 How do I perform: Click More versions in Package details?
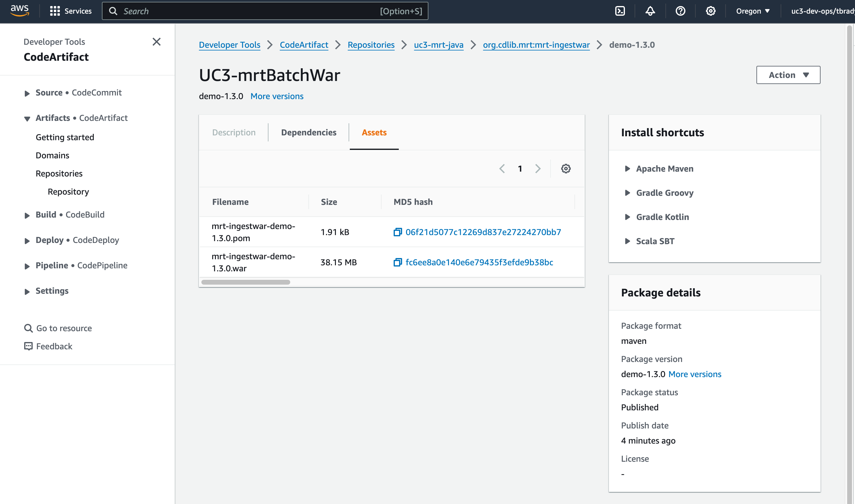coord(694,374)
